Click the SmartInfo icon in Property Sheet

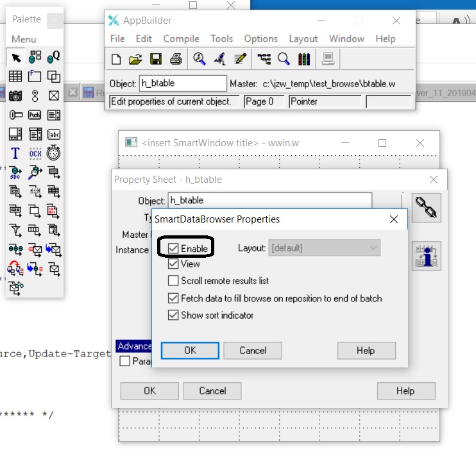click(426, 256)
